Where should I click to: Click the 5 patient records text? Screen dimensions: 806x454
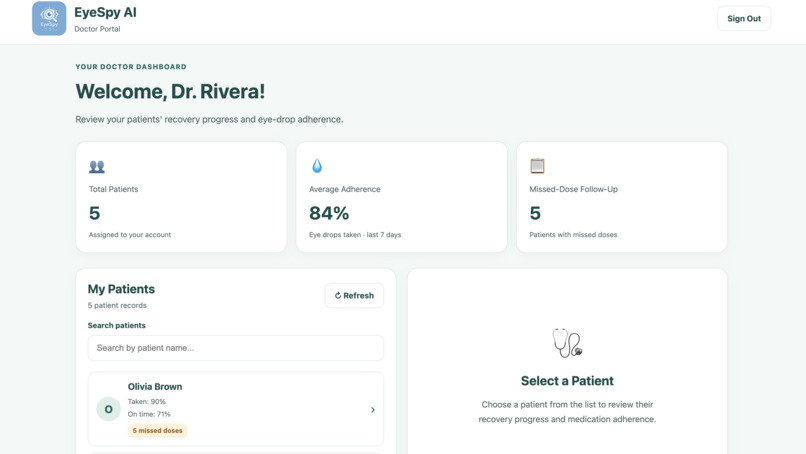click(117, 305)
